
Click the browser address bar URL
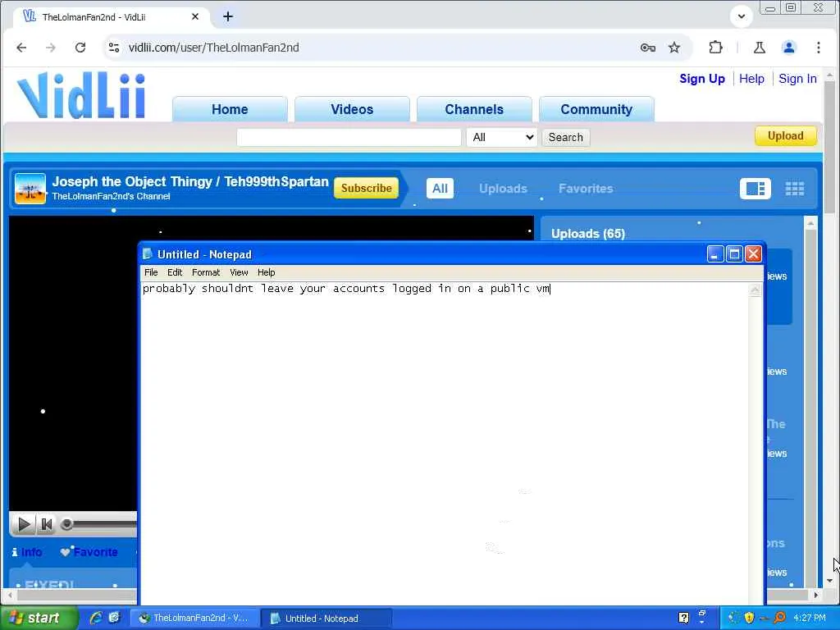point(214,48)
